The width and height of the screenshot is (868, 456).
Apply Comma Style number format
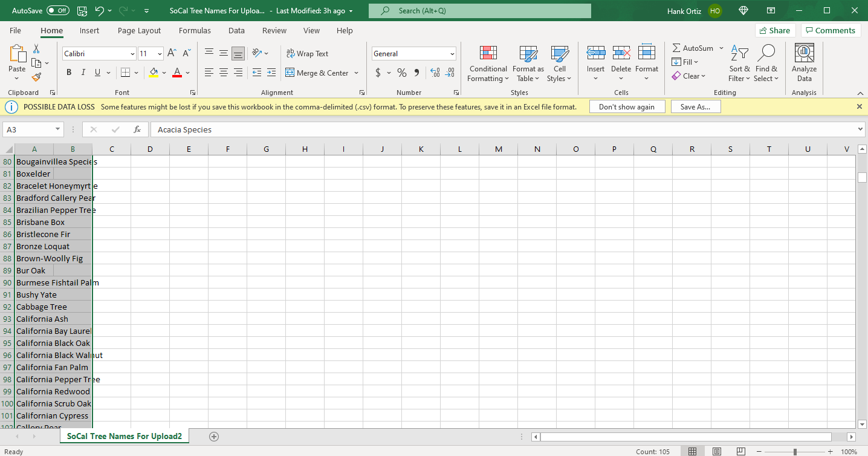(416, 73)
